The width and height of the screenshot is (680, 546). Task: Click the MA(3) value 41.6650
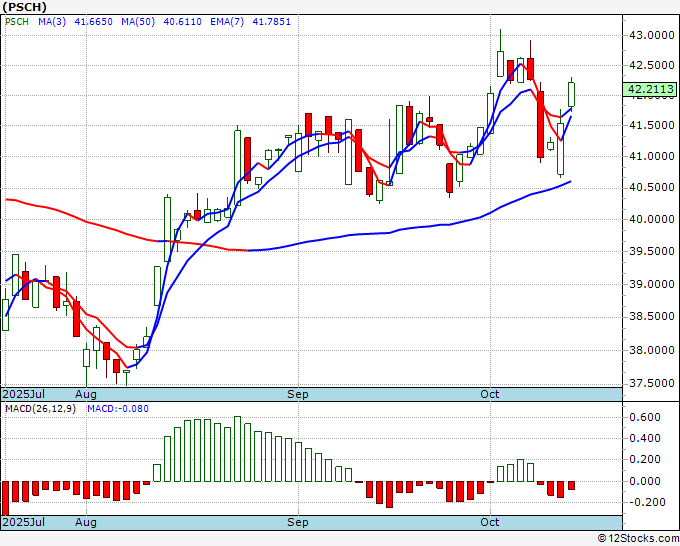click(93, 22)
